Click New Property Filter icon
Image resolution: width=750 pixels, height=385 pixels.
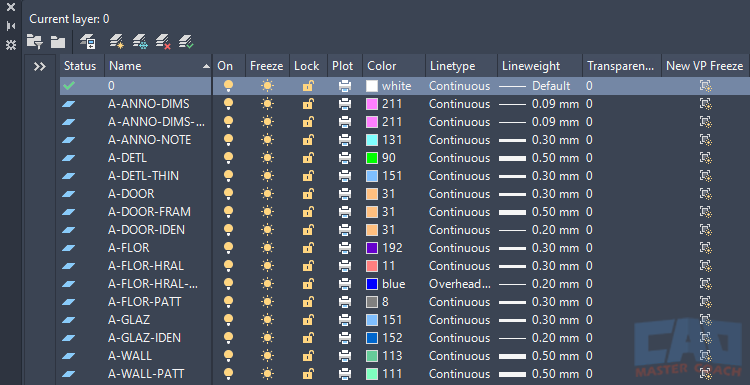pyautogui.click(x=34, y=42)
